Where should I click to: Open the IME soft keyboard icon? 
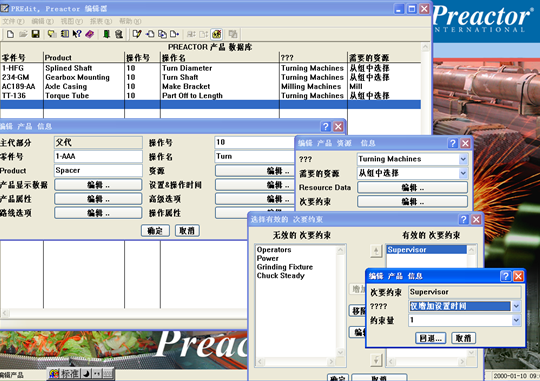click(x=108, y=373)
